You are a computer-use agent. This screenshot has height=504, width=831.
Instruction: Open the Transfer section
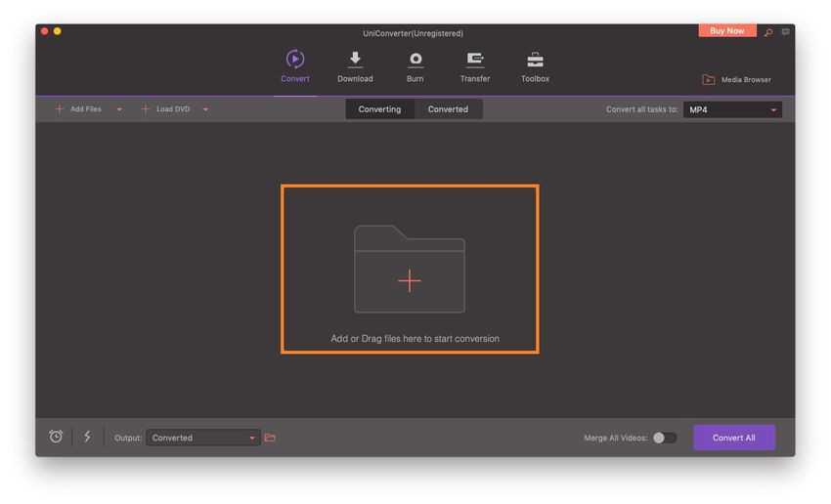click(475, 66)
